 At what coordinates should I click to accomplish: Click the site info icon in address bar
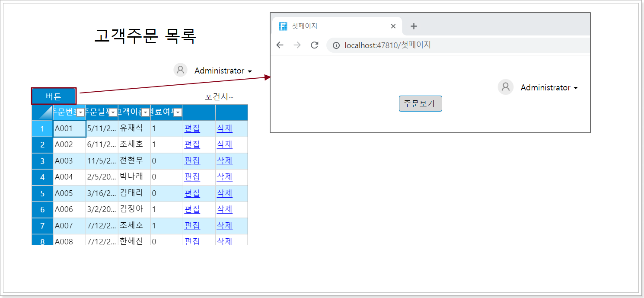(x=336, y=45)
